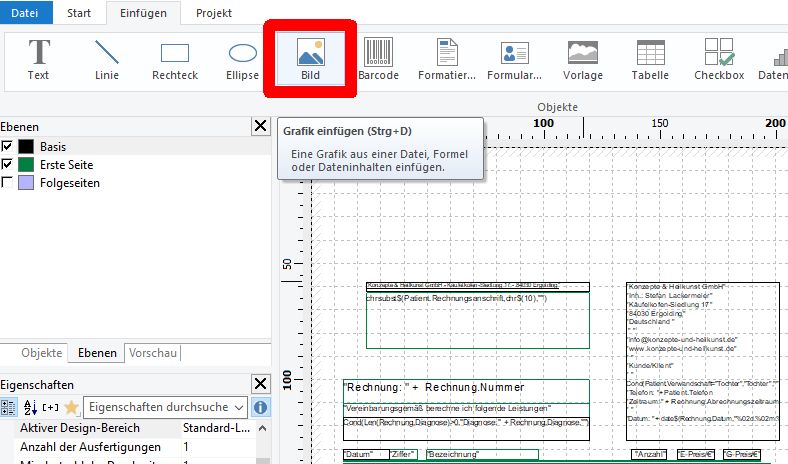The height and width of the screenshot is (464, 788).
Task: Add a Vorlage template object
Action: pos(583,58)
